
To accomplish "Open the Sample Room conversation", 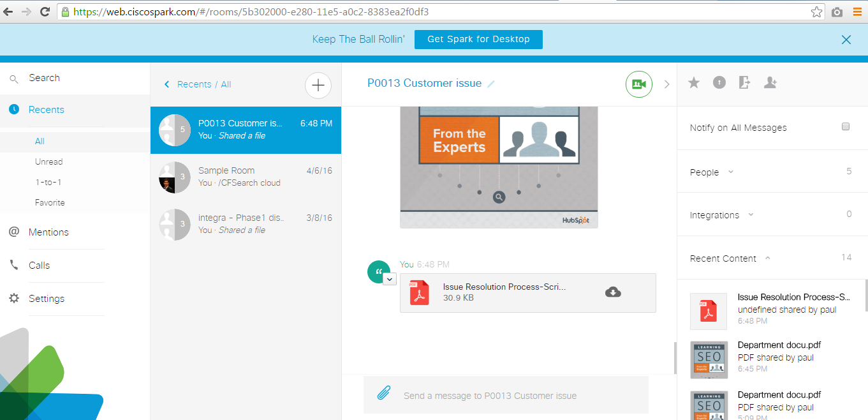I will tap(246, 177).
